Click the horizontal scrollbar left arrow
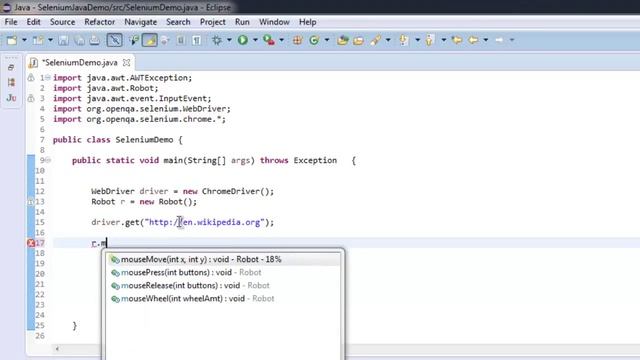Image resolution: width=640 pixels, height=360 pixels. pyautogui.click(x=57, y=349)
